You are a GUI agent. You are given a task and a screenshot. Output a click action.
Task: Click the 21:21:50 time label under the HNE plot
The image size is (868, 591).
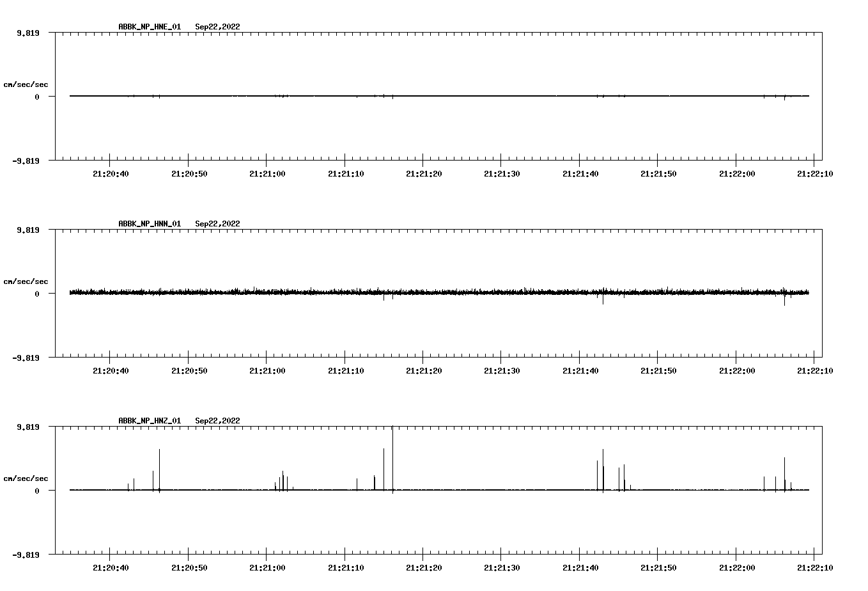(658, 173)
